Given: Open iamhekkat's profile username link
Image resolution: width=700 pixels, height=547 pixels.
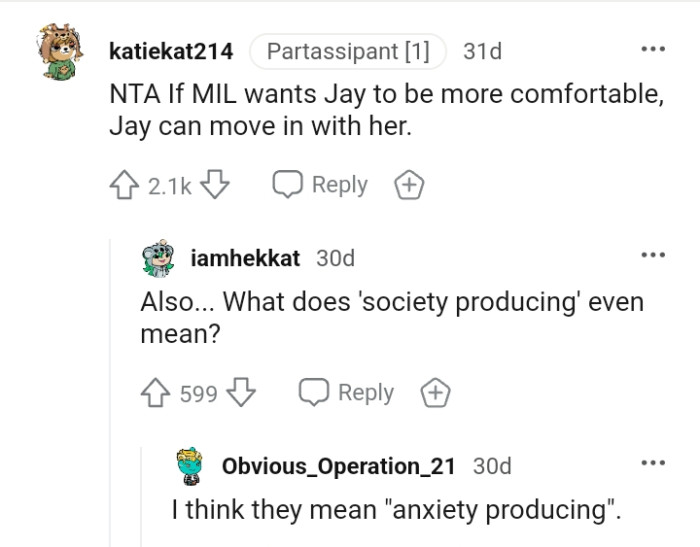Looking at the screenshot, I should (245, 258).
